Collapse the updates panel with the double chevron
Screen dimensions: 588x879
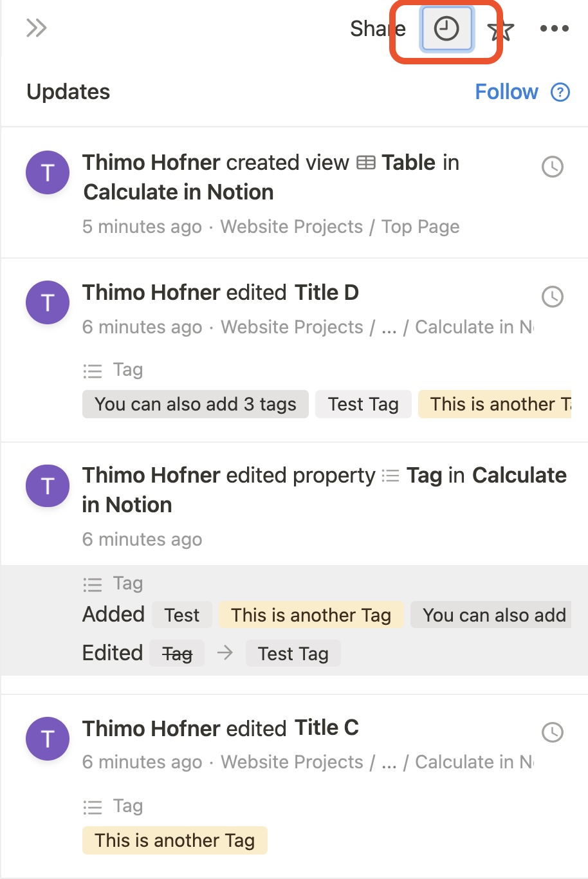tap(37, 28)
